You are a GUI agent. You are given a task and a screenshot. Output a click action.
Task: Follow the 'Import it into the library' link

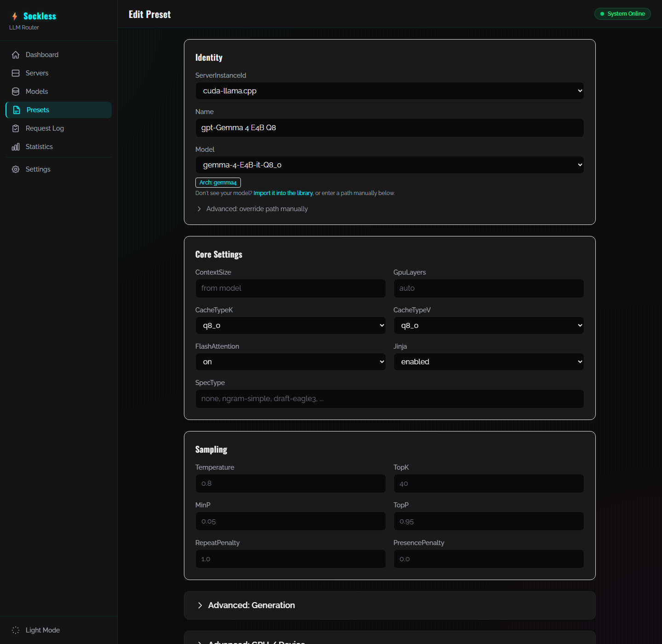pyautogui.click(x=283, y=193)
